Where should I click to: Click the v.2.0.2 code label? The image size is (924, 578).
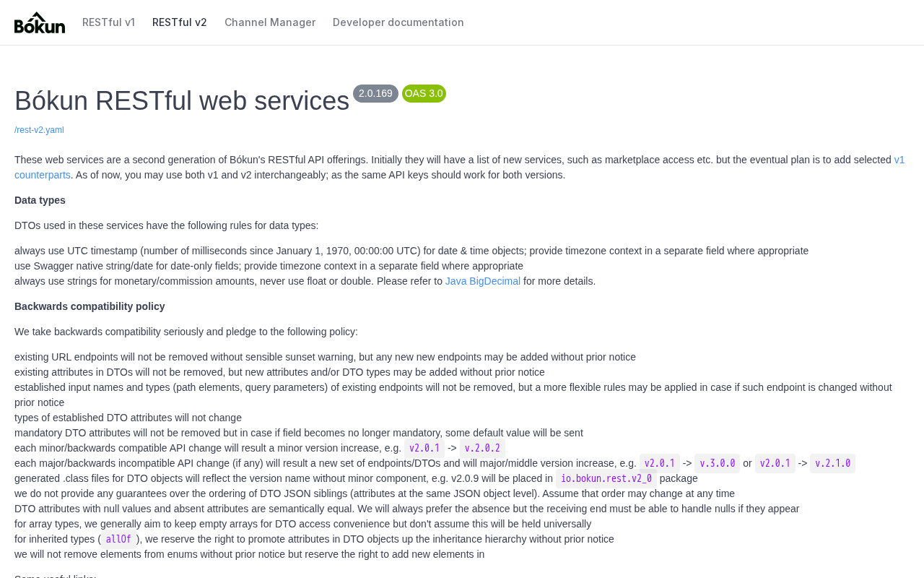[482, 448]
